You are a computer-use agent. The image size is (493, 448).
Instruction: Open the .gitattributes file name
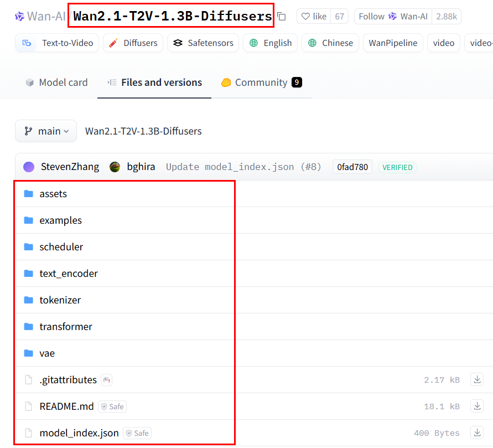point(68,380)
